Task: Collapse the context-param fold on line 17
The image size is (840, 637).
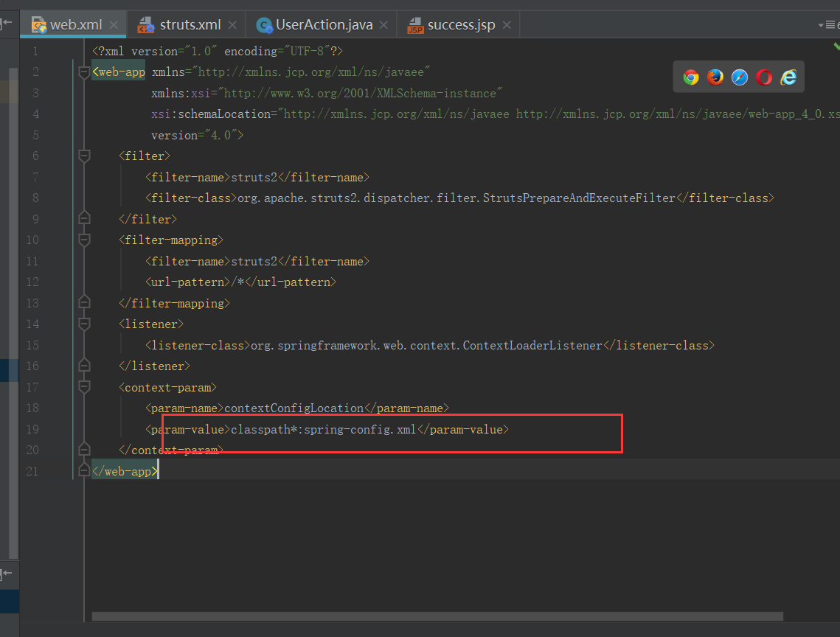Action: [x=84, y=387]
